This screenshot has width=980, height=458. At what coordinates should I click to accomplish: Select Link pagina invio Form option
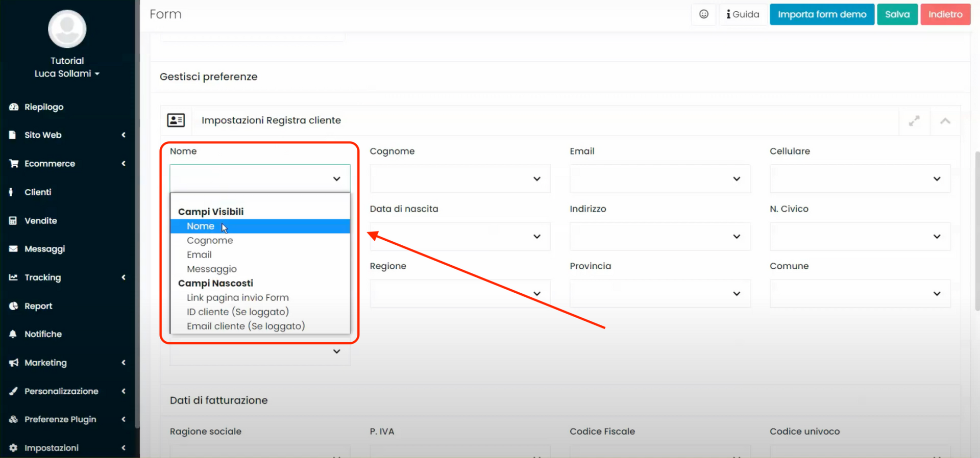click(x=260, y=297)
